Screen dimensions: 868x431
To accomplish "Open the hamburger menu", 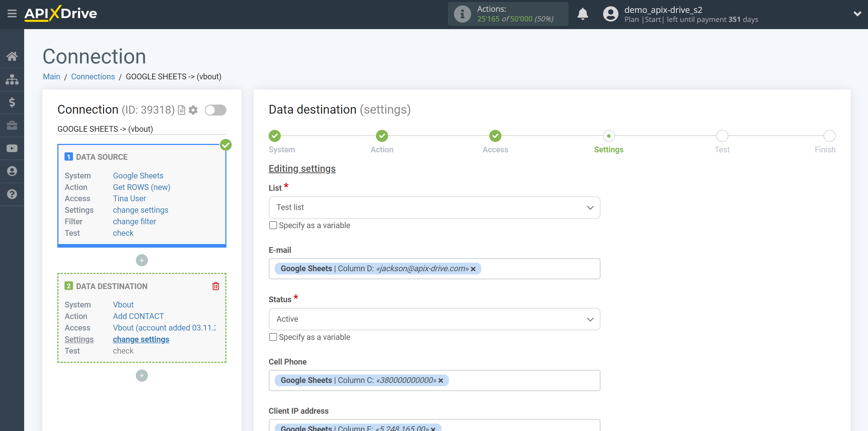I will click(12, 13).
